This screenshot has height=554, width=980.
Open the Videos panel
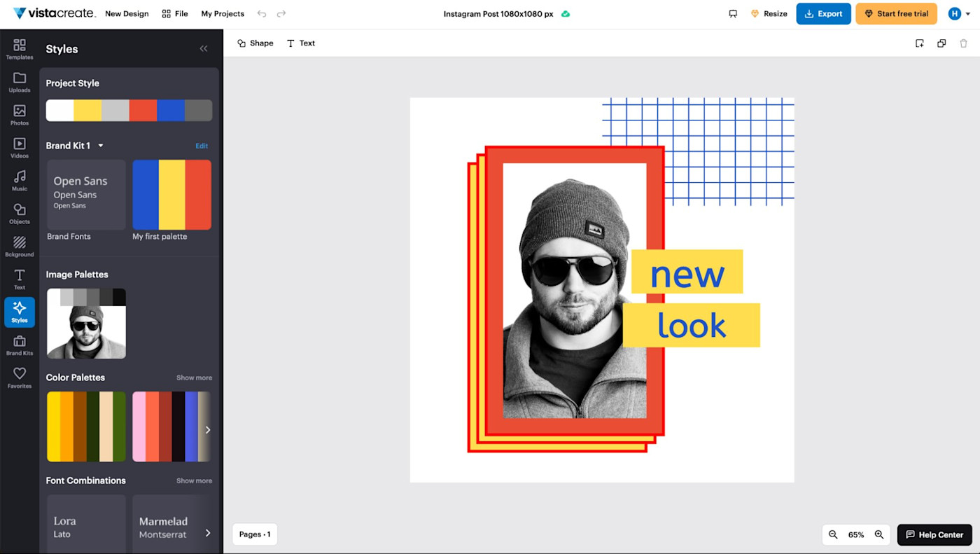[x=20, y=148]
